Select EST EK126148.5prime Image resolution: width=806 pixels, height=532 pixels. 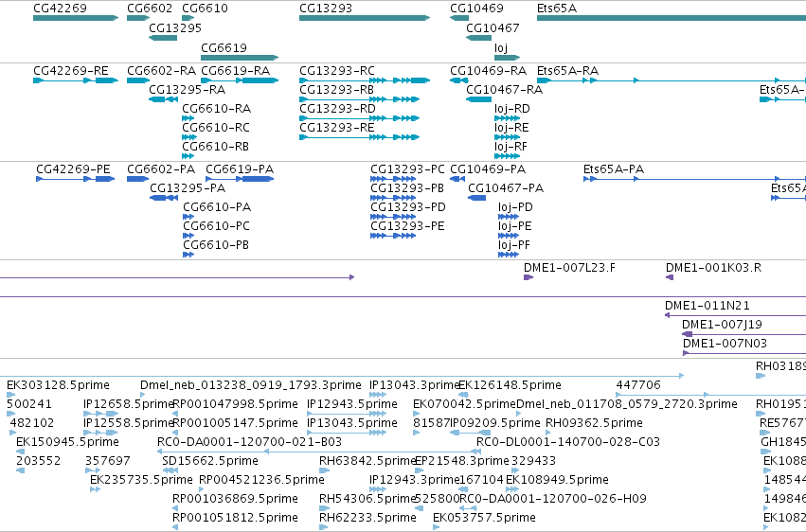pyautogui.click(x=463, y=395)
